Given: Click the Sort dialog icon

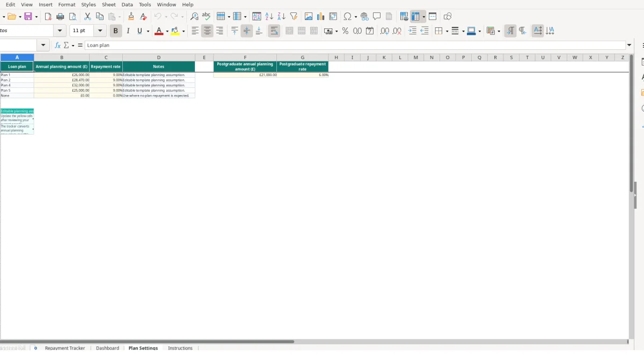Looking at the screenshot, I should click(257, 17).
